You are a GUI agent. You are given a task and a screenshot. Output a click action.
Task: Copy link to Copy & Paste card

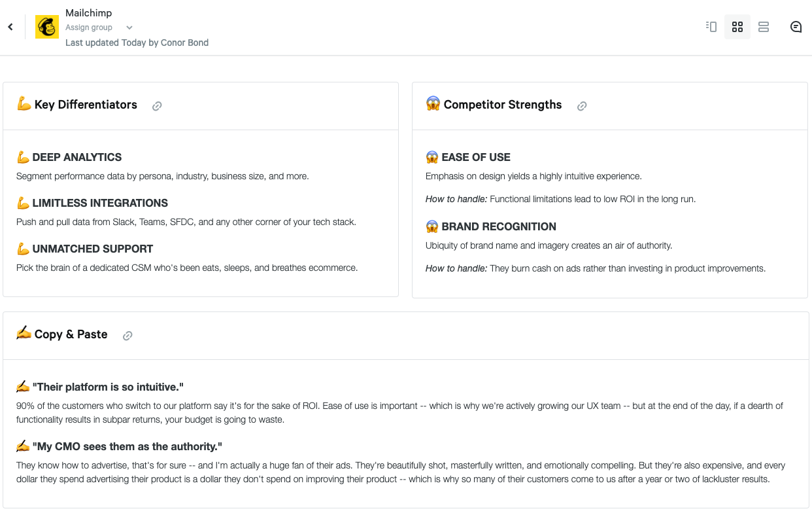pos(127,336)
